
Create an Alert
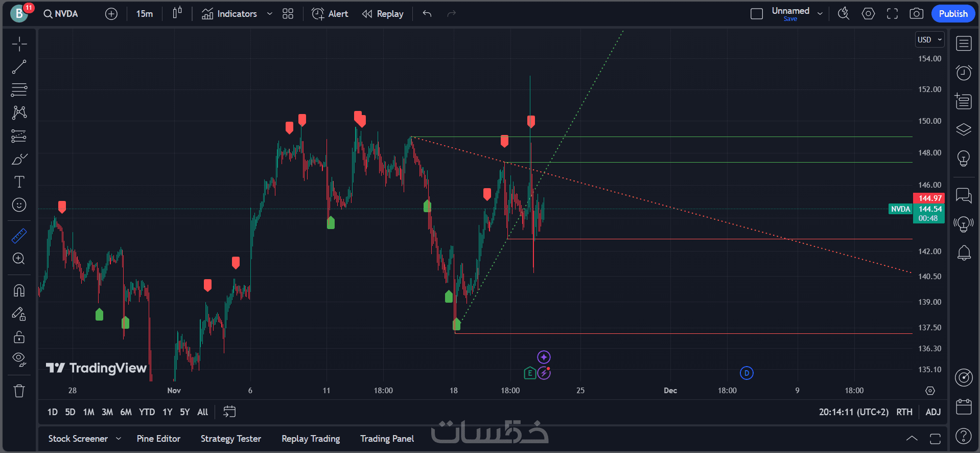(330, 14)
